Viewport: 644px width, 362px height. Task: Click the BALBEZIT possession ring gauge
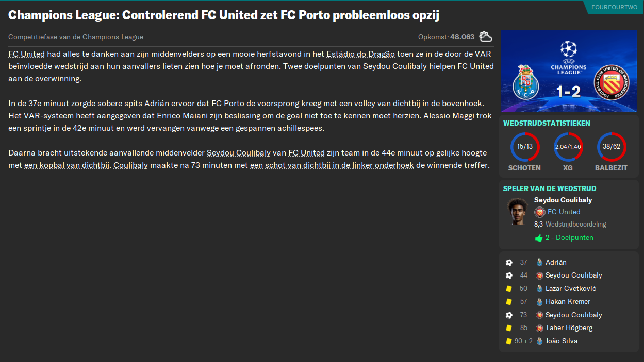pos(611,146)
